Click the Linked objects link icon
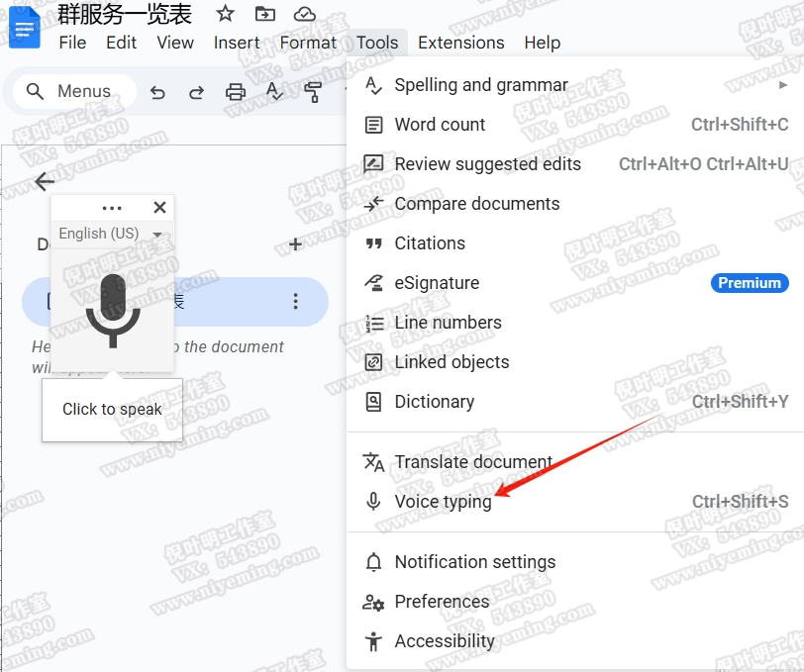Screen dimensions: 804x672 point(373,362)
